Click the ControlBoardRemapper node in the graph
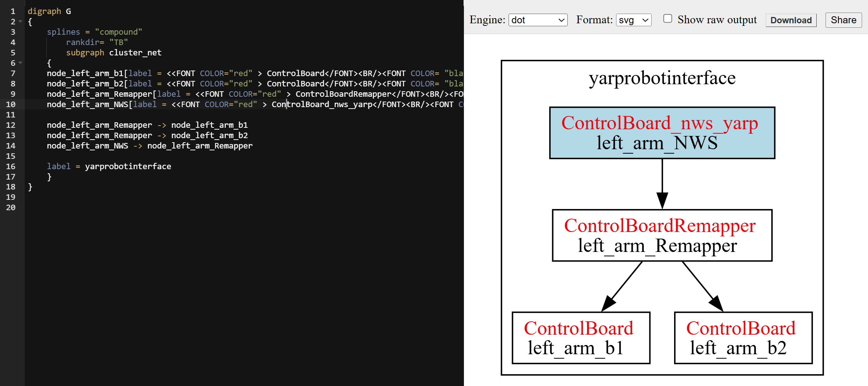The width and height of the screenshot is (868, 386). point(662,235)
